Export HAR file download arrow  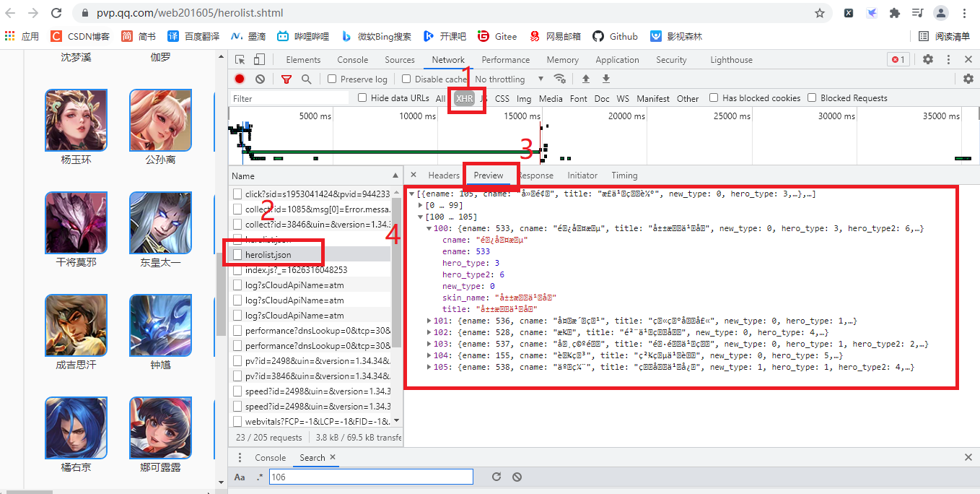[606, 79]
